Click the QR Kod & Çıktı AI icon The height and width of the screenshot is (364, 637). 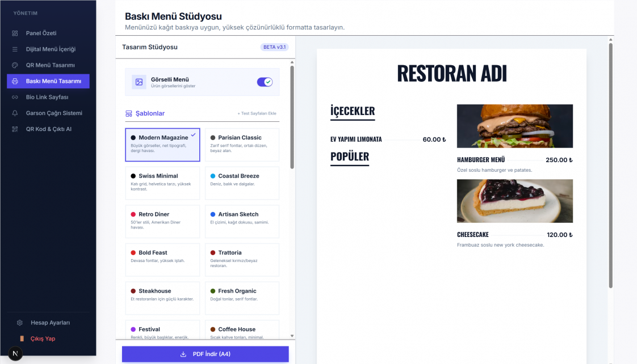(x=15, y=129)
